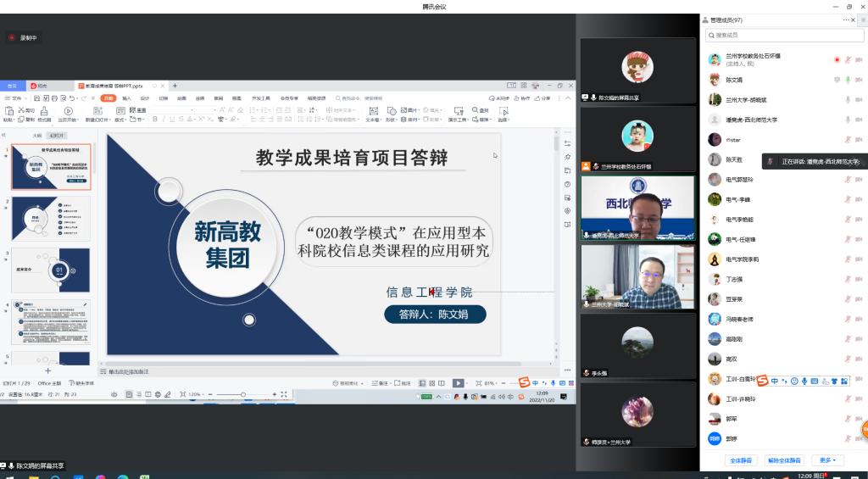Viewport: 868px width, 479px height.
Task: Click microphone icon for 陈文娟 in member list
Action: (x=848, y=80)
